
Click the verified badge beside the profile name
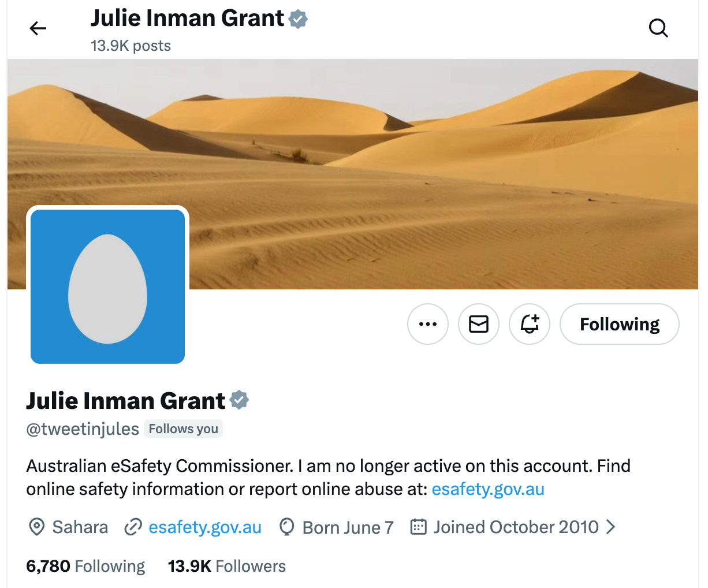239,400
